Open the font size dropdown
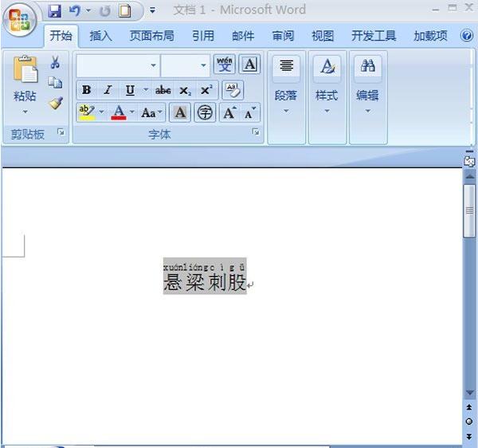Image resolution: width=478 pixels, height=448 pixels. [203, 65]
